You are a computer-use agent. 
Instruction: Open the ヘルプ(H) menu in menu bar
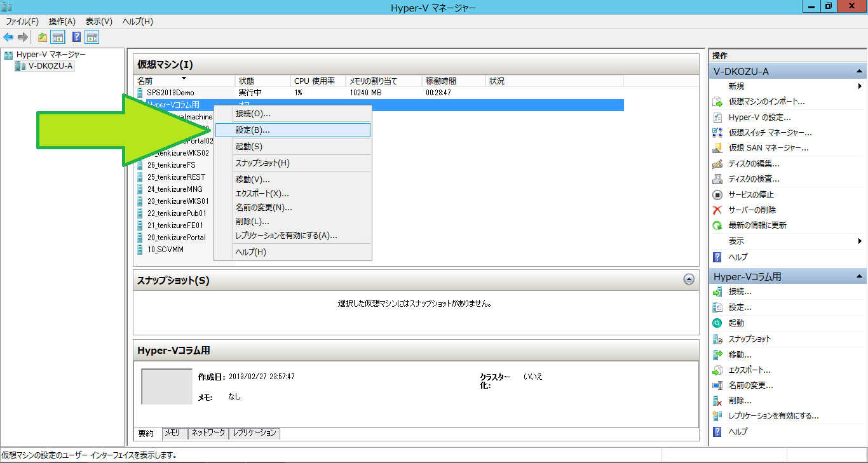(x=138, y=22)
